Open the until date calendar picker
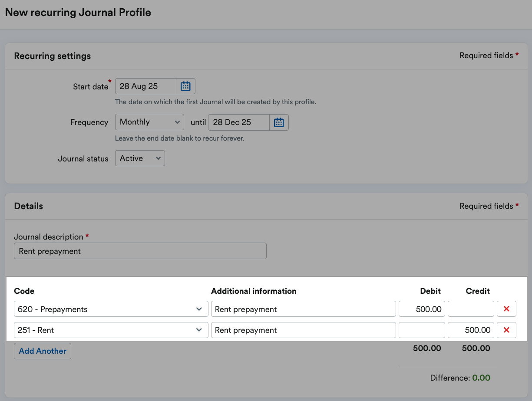 (x=278, y=122)
